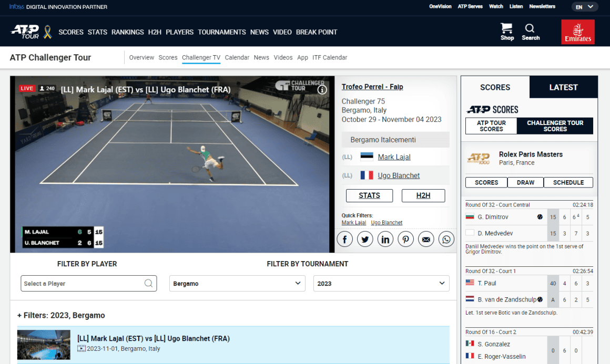Expand the 2023 year dropdown
Screen dimensions: 610x364
[381, 283]
